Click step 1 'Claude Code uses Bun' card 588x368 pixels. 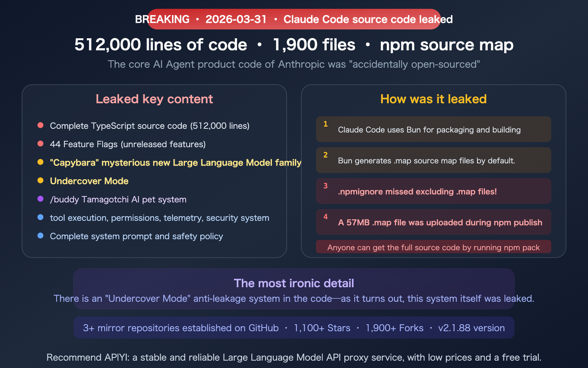tap(434, 129)
